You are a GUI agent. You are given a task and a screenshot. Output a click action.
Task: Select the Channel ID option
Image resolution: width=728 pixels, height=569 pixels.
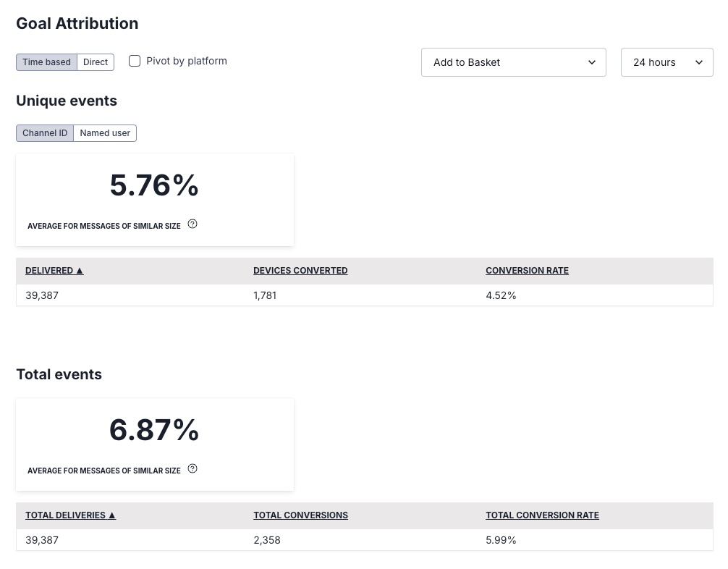tap(45, 133)
